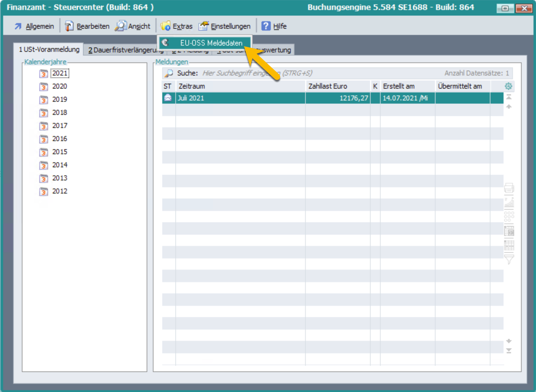
Task: Click the grid table icon above the funnel
Action: 509,245
